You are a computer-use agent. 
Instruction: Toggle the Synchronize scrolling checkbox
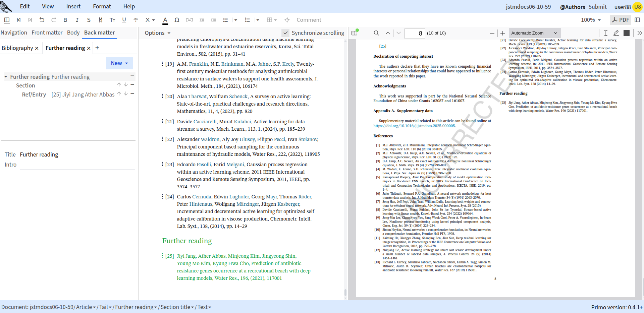click(285, 33)
